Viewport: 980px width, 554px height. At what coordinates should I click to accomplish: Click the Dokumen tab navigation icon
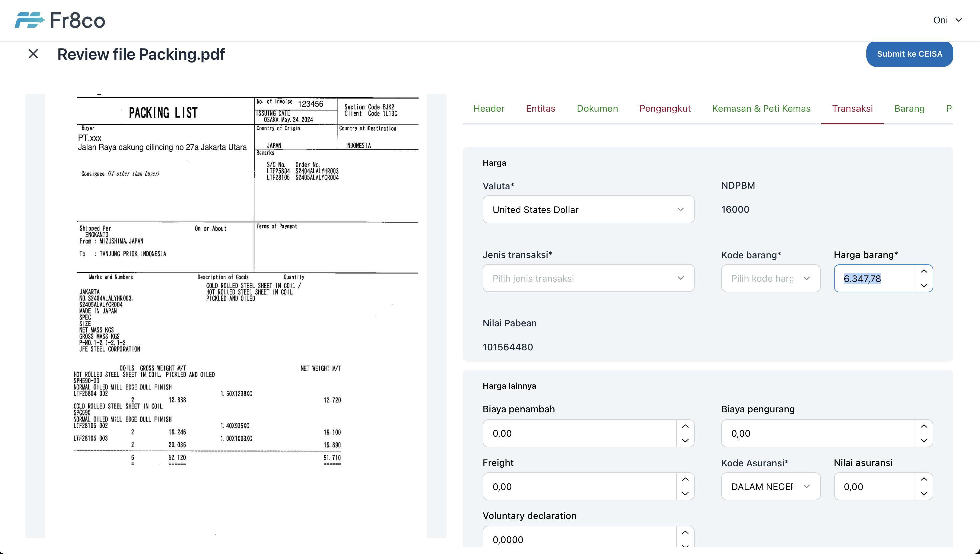597,108
